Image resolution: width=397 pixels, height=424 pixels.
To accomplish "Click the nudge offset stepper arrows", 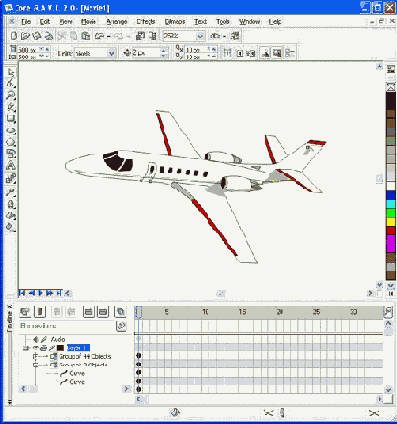I will click(x=164, y=53).
